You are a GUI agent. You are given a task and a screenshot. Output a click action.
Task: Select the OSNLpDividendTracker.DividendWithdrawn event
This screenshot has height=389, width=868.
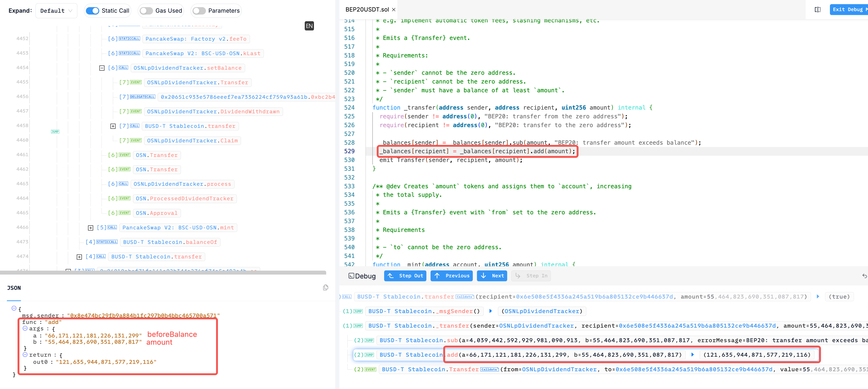click(x=213, y=111)
